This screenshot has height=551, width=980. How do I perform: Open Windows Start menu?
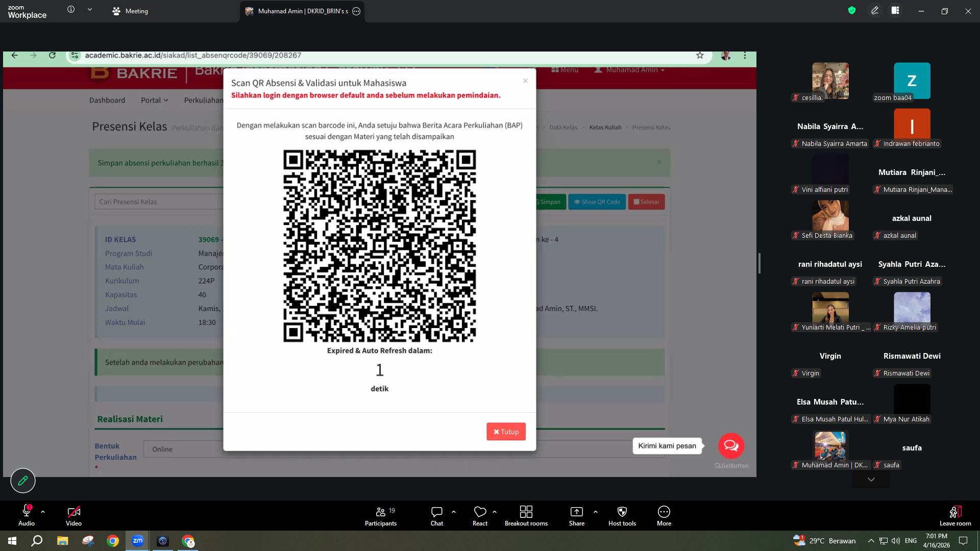click(x=12, y=541)
